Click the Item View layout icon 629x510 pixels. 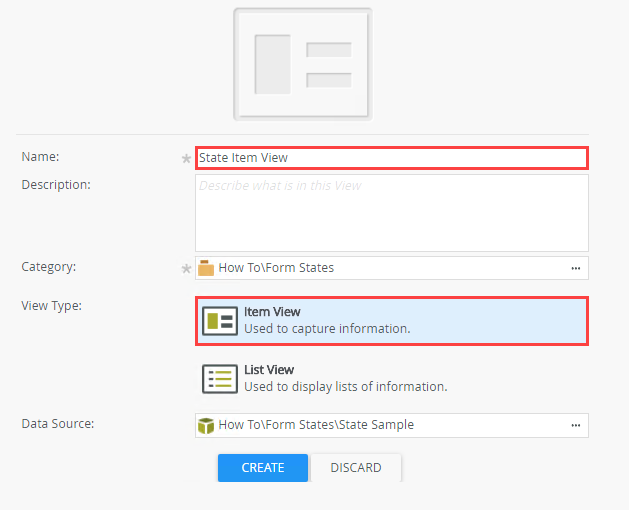tap(220, 321)
